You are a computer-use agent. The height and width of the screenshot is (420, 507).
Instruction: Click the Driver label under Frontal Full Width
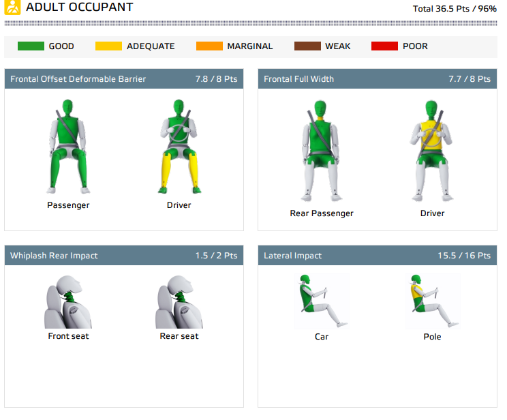(432, 213)
